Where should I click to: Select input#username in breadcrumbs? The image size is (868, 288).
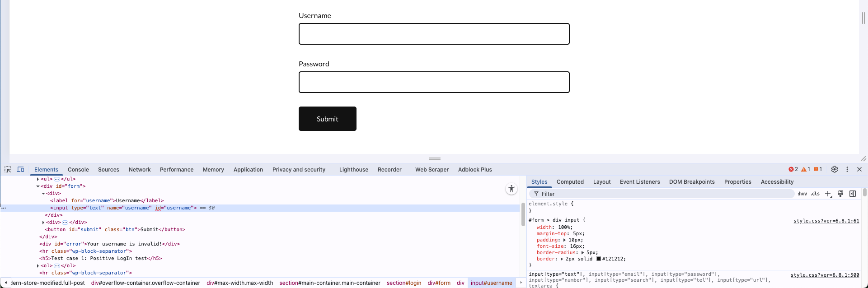(x=492, y=283)
